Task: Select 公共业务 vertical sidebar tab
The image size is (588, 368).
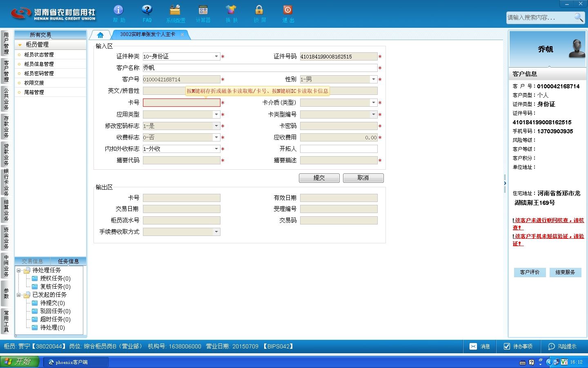Action: point(6,99)
